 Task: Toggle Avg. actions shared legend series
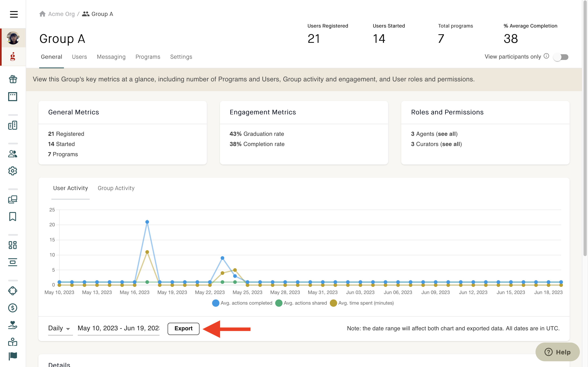301,303
